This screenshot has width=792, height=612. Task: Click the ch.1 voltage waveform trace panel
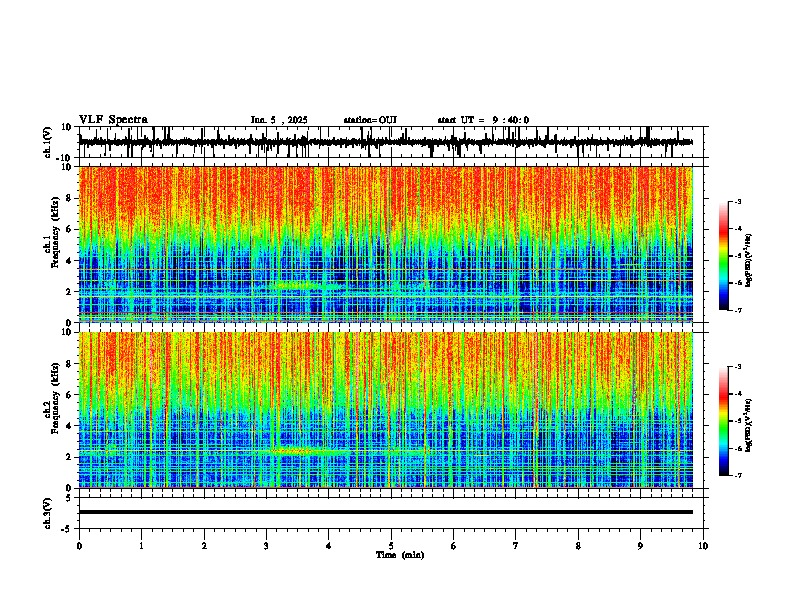pos(386,142)
